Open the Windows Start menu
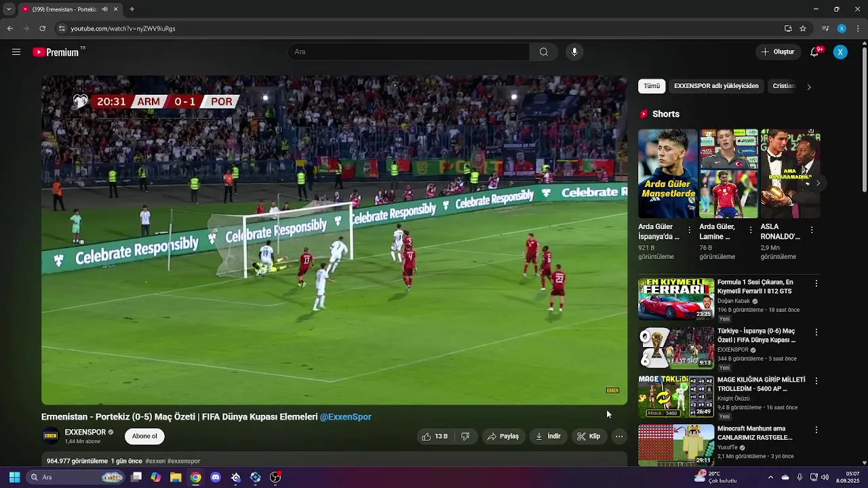868x488 pixels. [14, 477]
